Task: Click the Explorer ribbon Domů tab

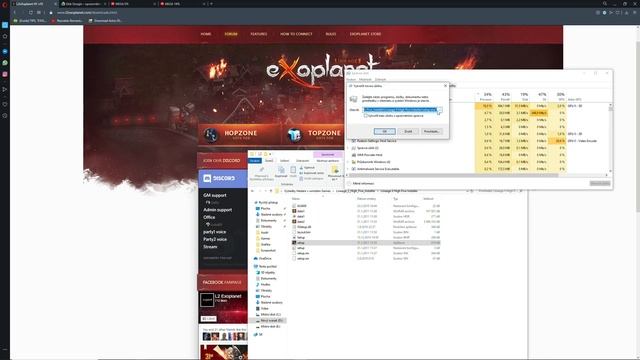Action: click(x=269, y=161)
